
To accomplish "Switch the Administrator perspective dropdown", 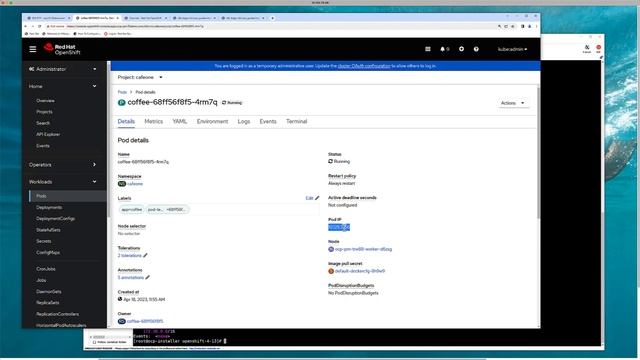I will (62, 69).
